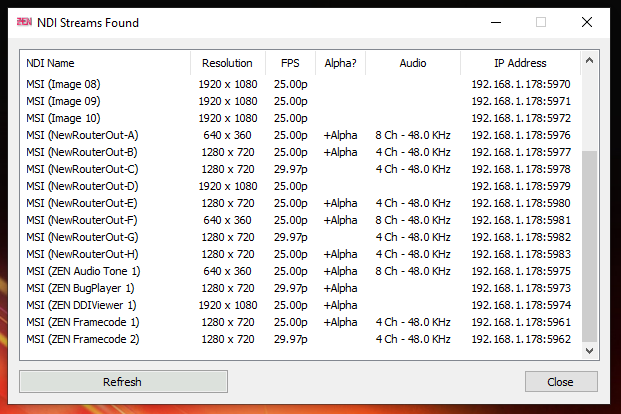
Task: Sort by FPS column header
Action: pyautogui.click(x=290, y=63)
